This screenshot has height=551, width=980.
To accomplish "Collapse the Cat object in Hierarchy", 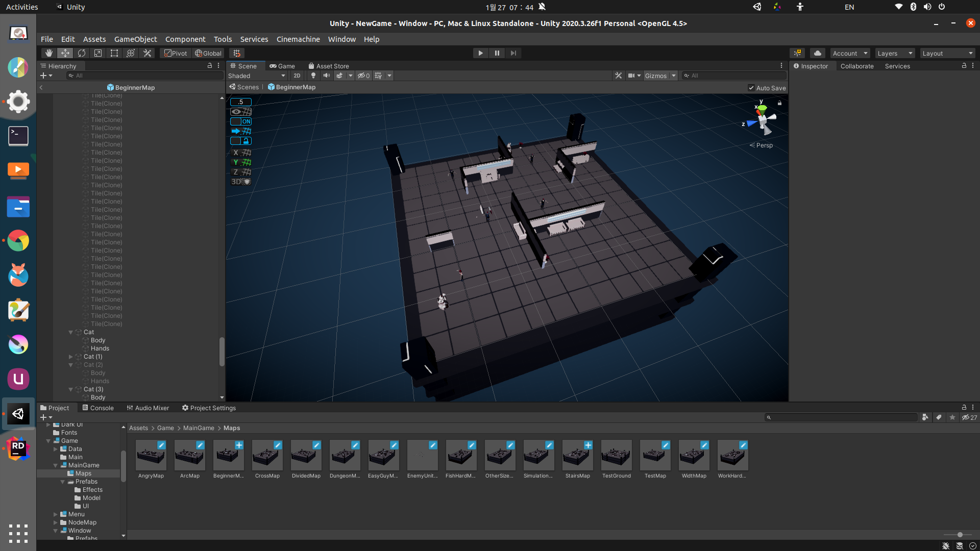I will pyautogui.click(x=70, y=332).
